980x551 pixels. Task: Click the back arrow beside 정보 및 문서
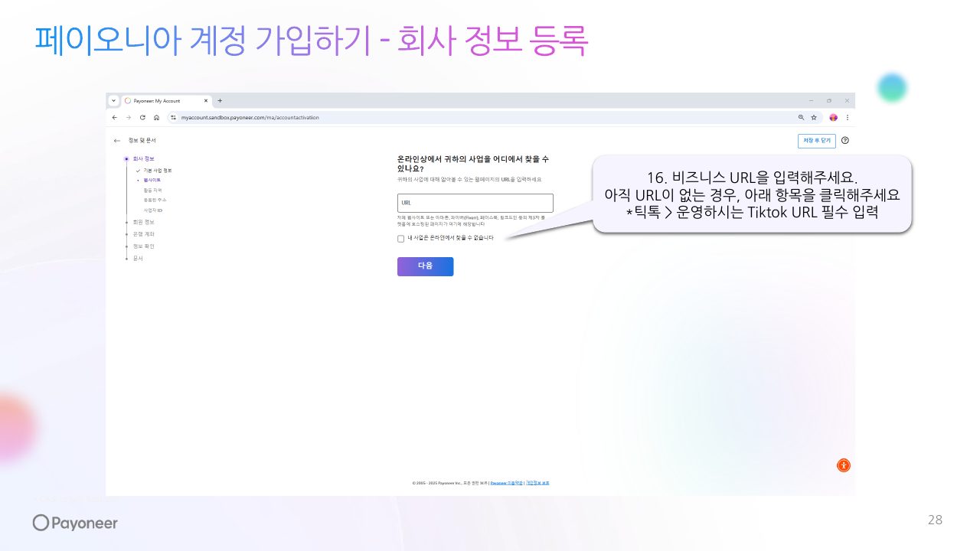117,141
